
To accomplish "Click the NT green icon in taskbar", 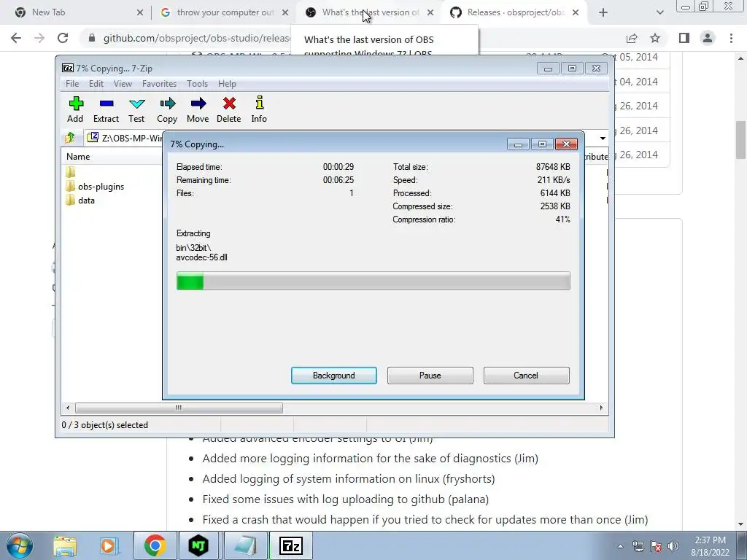I will click(198, 546).
